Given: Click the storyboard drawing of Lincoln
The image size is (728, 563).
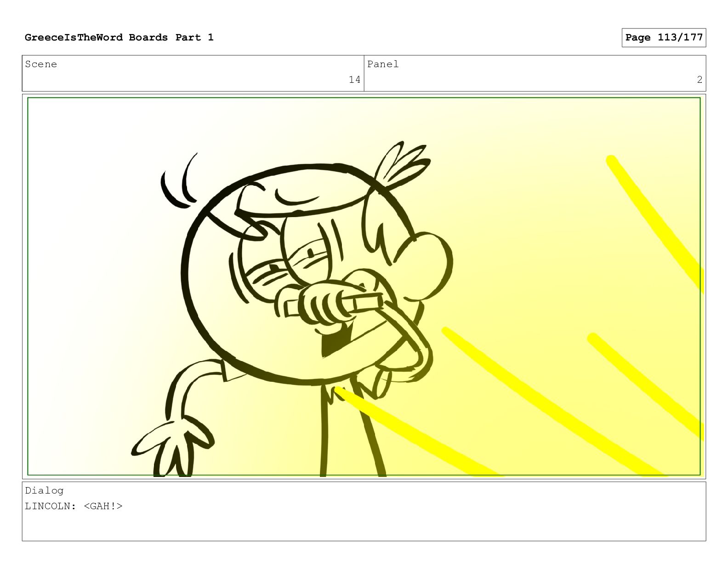Looking at the screenshot, I should 364,286.
